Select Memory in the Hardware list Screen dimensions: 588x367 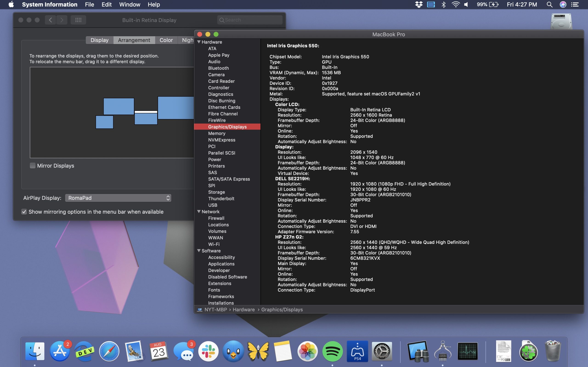click(217, 133)
